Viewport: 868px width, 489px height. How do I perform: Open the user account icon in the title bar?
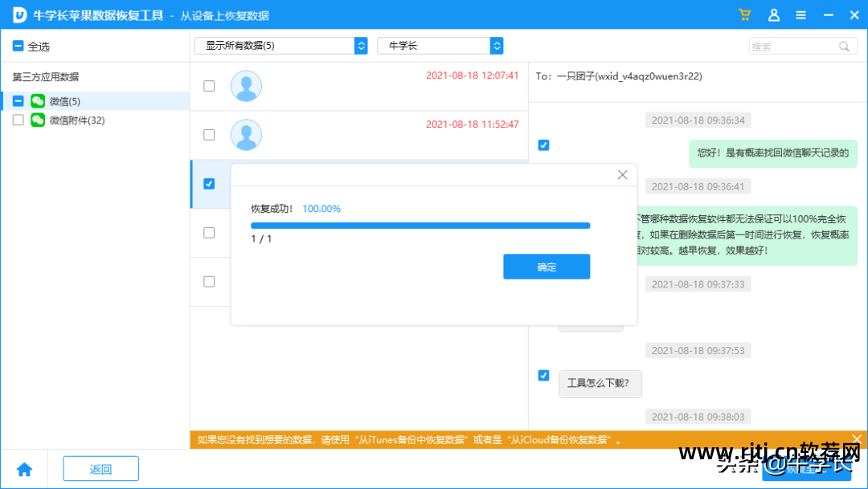772,14
